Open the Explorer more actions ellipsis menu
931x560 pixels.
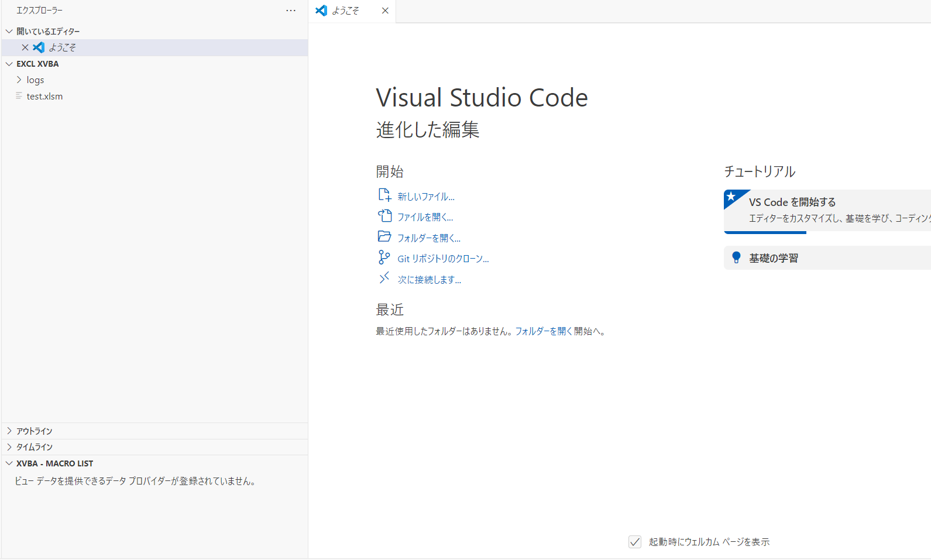(x=291, y=11)
